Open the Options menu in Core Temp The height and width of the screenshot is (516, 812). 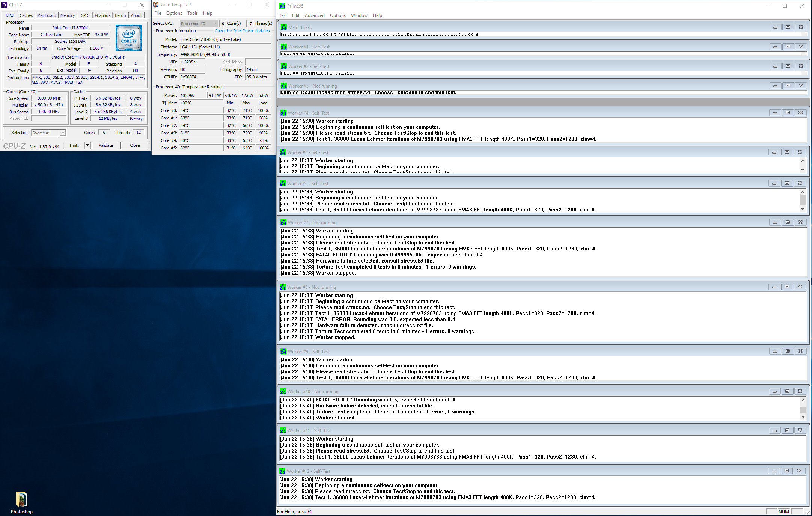pyautogui.click(x=174, y=13)
